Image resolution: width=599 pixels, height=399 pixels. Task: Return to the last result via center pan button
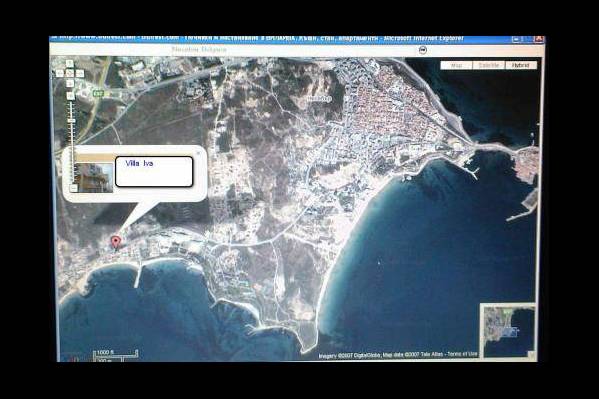click(x=70, y=73)
